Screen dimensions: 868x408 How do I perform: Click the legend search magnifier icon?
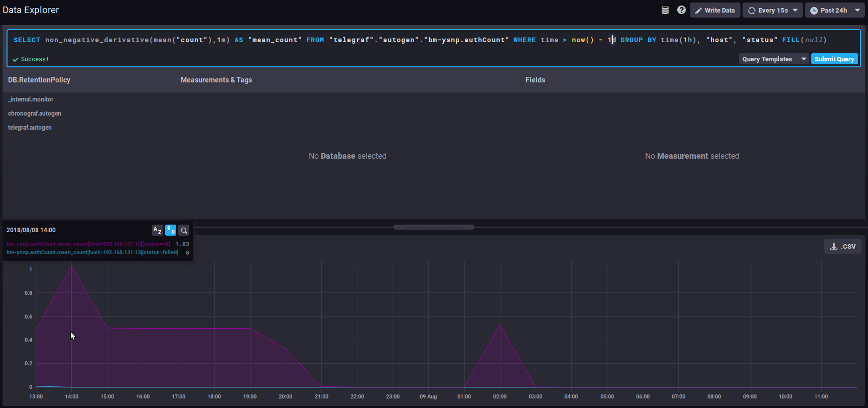pos(184,230)
